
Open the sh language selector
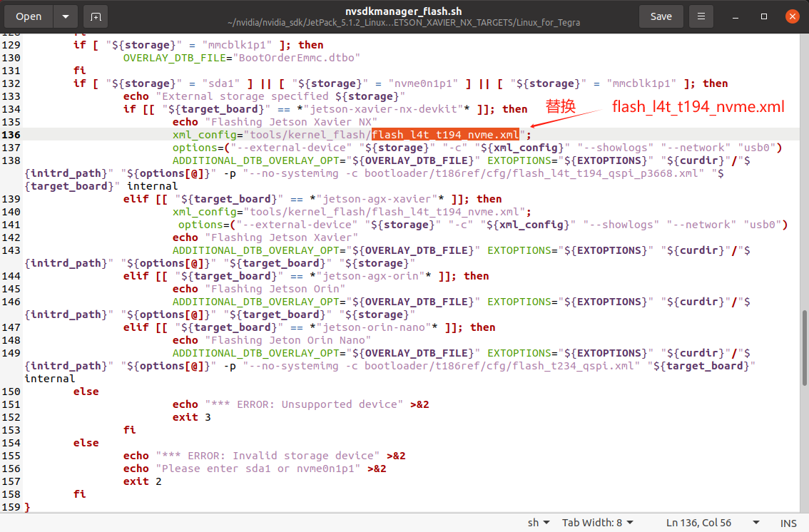click(x=539, y=523)
